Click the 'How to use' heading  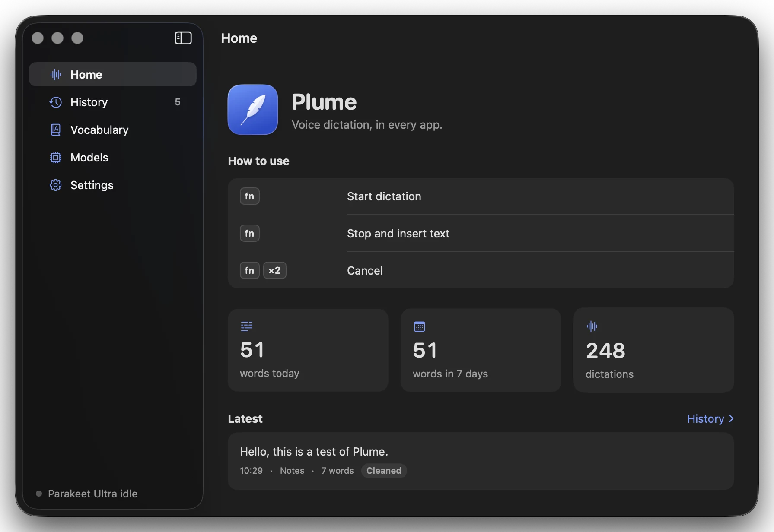[x=259, y=161]
